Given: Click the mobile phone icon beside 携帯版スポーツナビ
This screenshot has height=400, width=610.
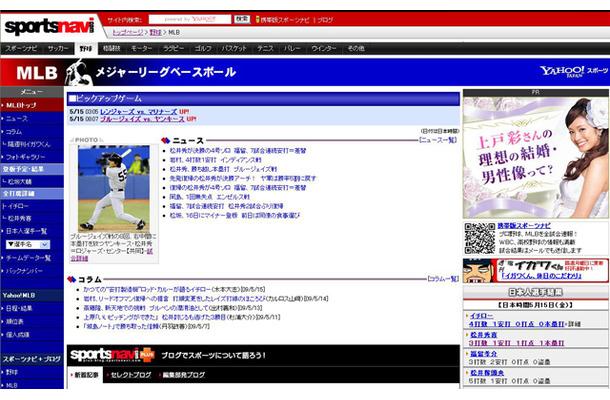Looking at the screenshot, I should pyautogui.click(x=257, y=19).
